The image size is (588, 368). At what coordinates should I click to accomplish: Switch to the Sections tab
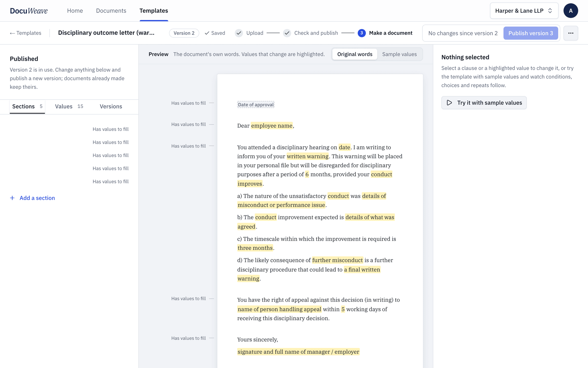coord(27,106)
